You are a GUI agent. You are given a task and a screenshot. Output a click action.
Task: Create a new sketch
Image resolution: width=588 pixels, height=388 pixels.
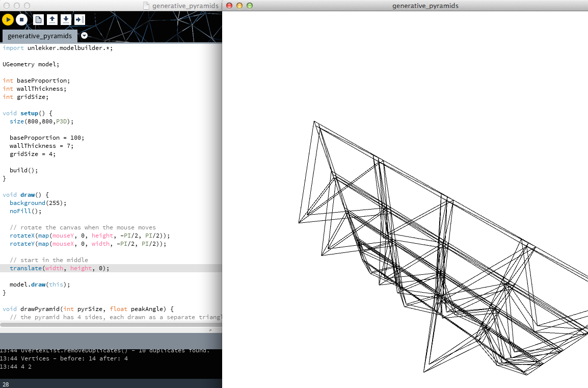point(38,19)
